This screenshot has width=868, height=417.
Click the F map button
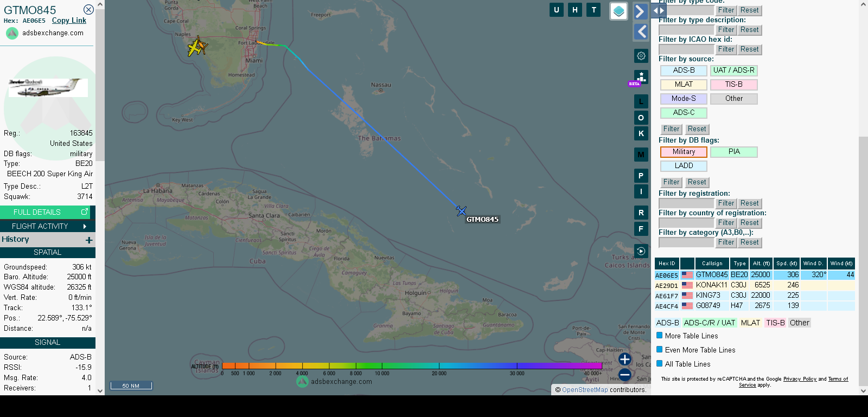(641, 229)
